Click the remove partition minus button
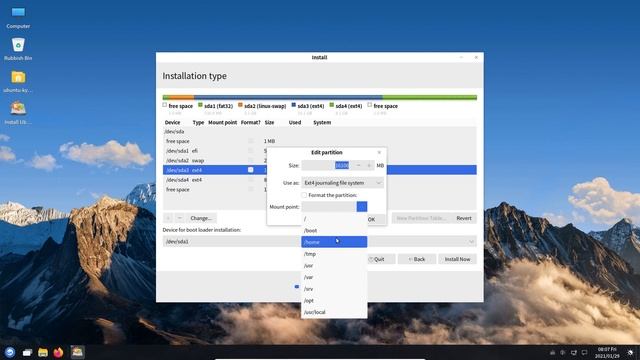This screenshot has width=640, height=360. point(179,218)
